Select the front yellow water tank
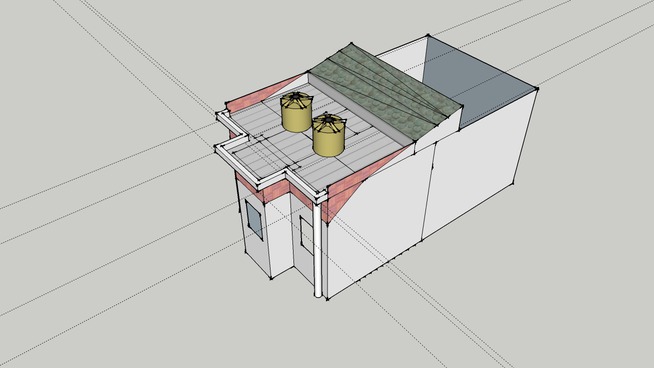Image resolution: width=654 pixels, height=368 pixels. coord(329,136)
